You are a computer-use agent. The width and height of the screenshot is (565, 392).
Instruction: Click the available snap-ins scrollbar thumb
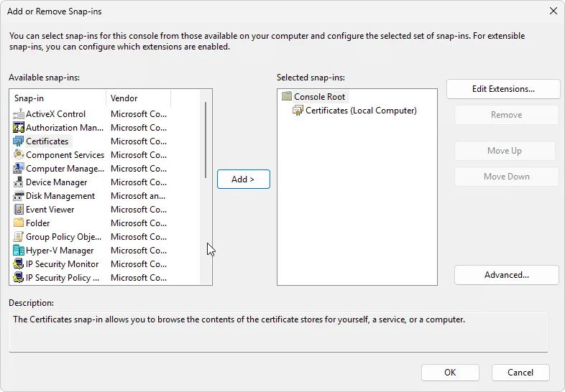(206, 140)
